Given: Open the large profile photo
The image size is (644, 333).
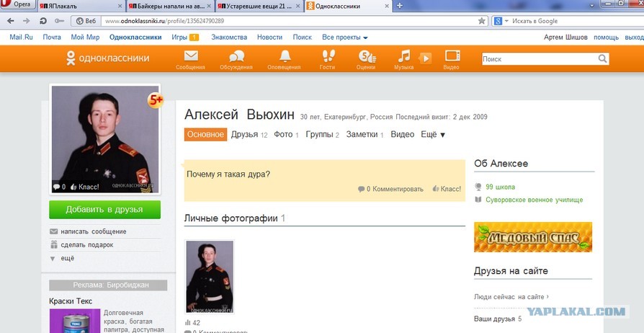Looking at the screenshot, I should [x=104, y=139].
